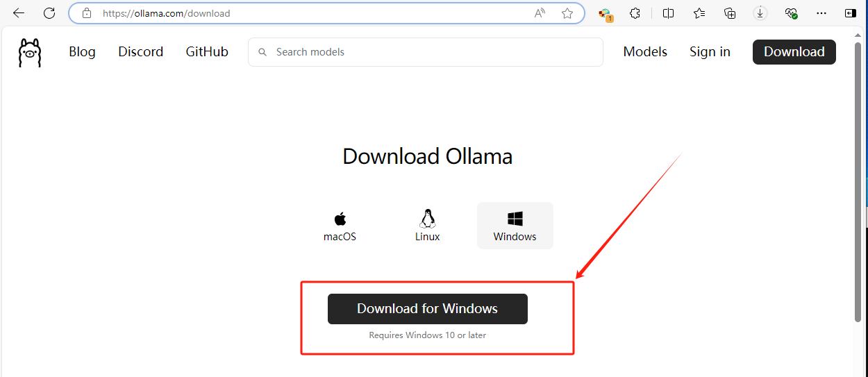Open the Favorites list icon
868x377 pixels.
point(699,13)
